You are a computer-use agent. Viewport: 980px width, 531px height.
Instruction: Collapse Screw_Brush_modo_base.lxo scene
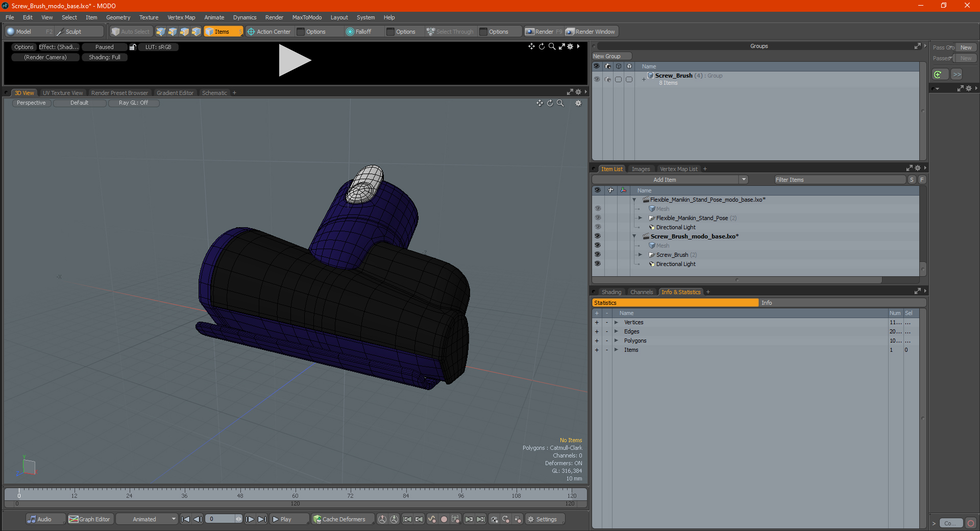tap(634, 236)
